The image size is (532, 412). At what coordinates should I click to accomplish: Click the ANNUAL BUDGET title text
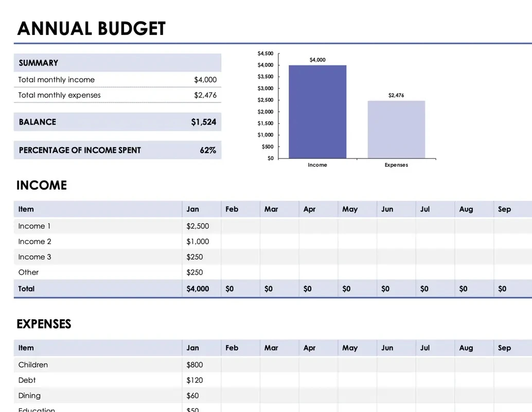(91, 28)
